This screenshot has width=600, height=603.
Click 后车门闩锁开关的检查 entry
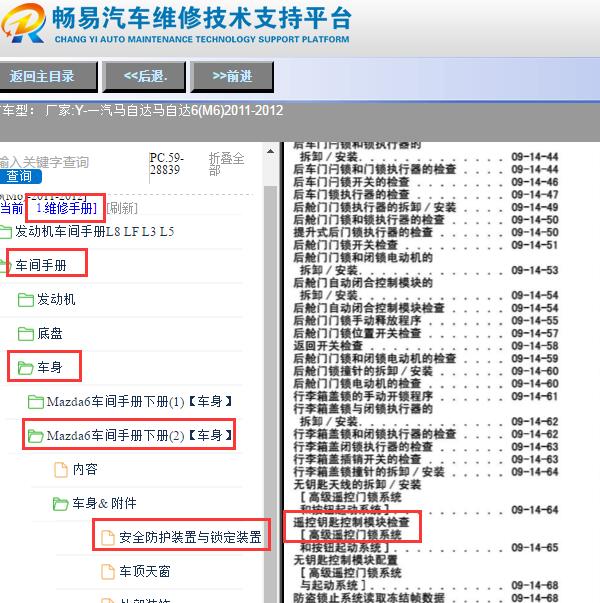point(351,182)
